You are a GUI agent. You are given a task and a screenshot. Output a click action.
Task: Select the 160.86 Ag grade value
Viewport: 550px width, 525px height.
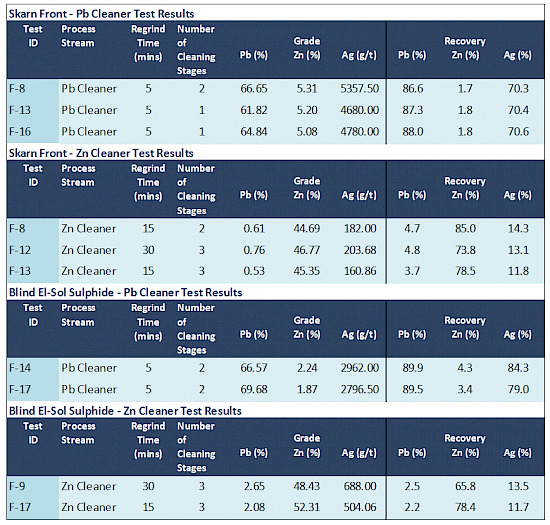tap(360, 271)
